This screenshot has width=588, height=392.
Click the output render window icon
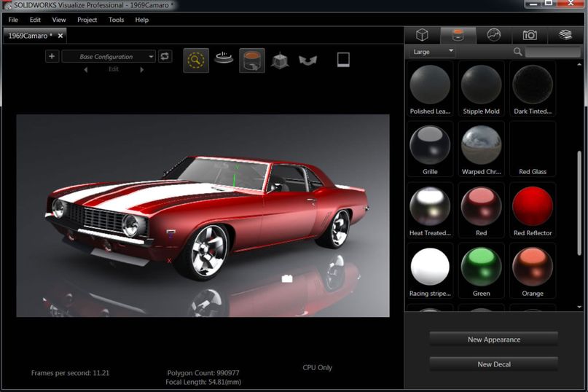coord(344,60)
